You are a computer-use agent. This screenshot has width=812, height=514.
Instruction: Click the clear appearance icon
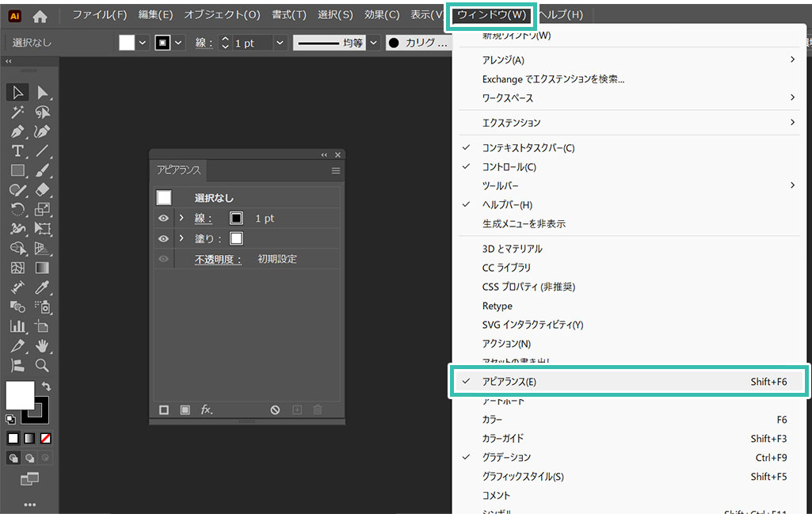(275, 409)
